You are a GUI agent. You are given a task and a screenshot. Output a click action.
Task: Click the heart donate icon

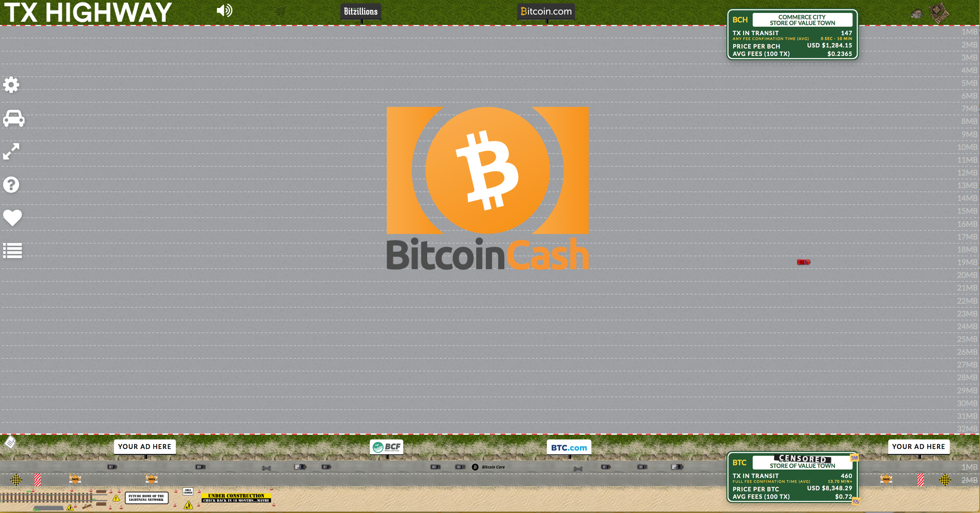[x=12, y=218]
